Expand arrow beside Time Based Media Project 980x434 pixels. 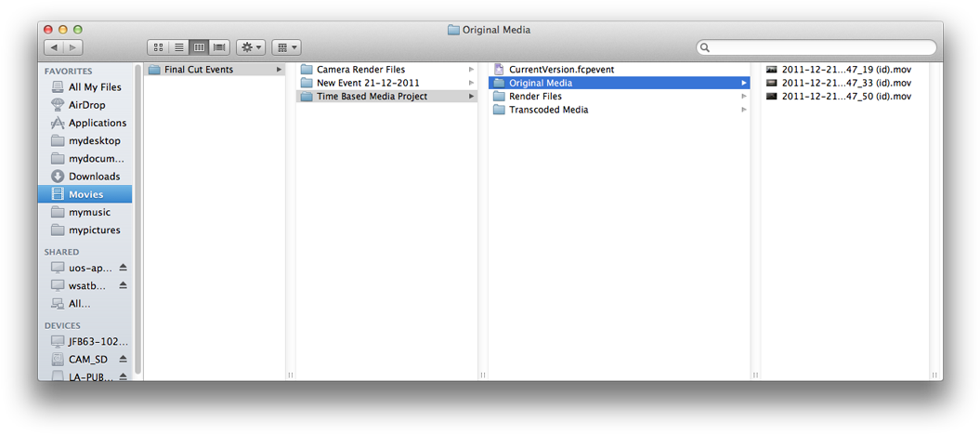tap(471, 97)
